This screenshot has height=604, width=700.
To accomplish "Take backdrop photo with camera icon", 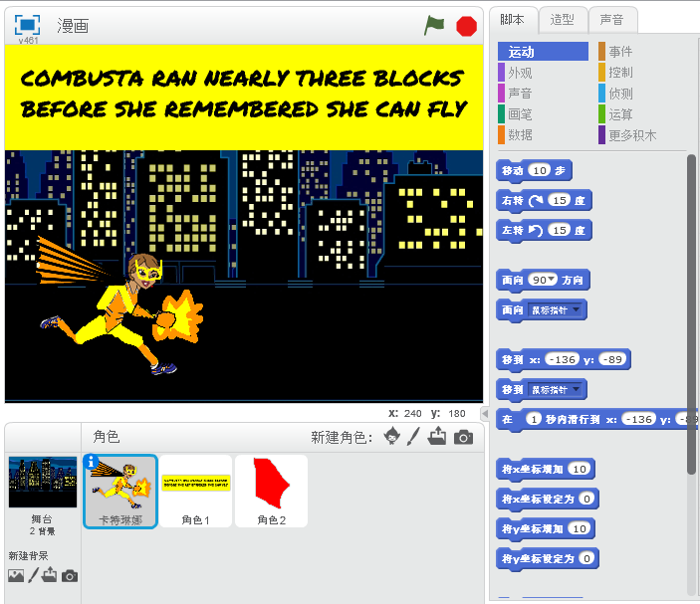I will point(69,576).
